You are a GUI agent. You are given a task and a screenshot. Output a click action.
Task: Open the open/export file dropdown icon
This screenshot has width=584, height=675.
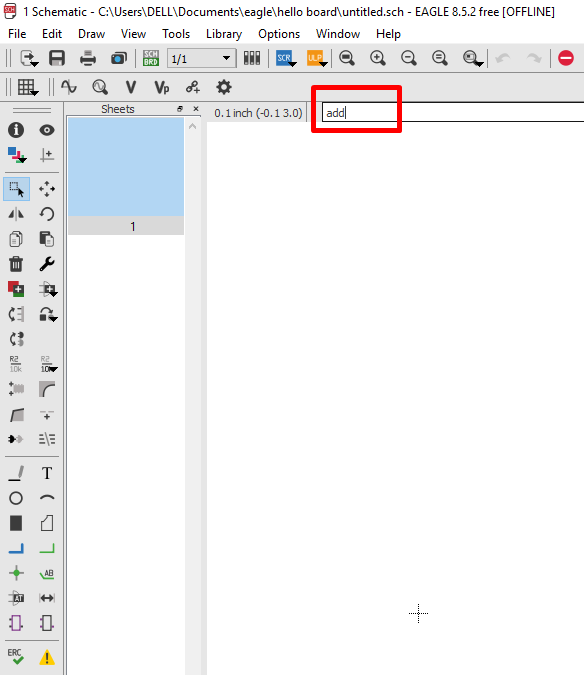click(29, 58)
